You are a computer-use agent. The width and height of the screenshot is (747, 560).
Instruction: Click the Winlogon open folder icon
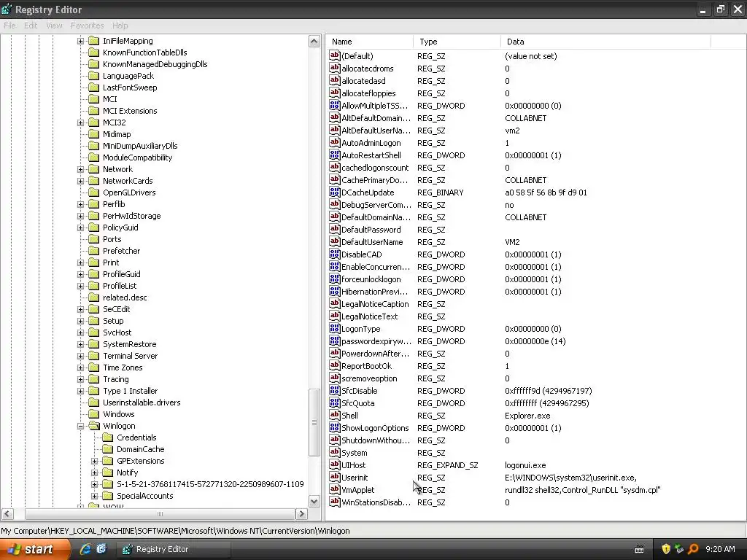click(x=94, y=426)
